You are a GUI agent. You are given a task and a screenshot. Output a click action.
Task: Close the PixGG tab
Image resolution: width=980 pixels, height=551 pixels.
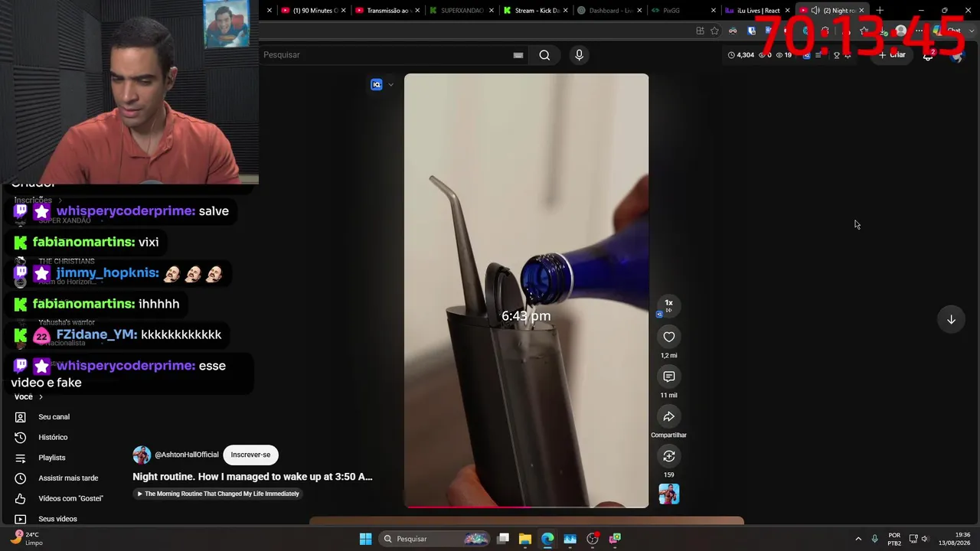click(x=714, y=11)
